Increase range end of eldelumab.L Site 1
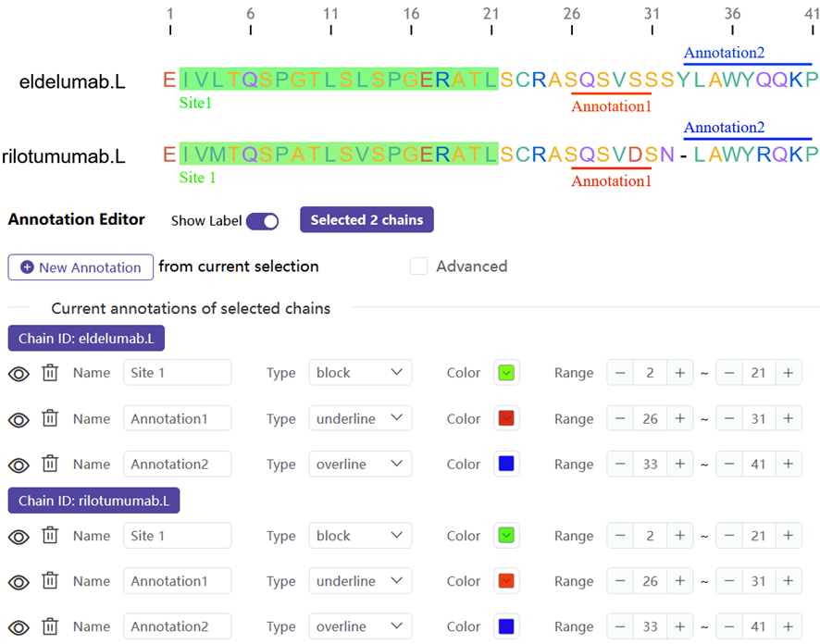820x644 pixels. click(x=789, y=373)
